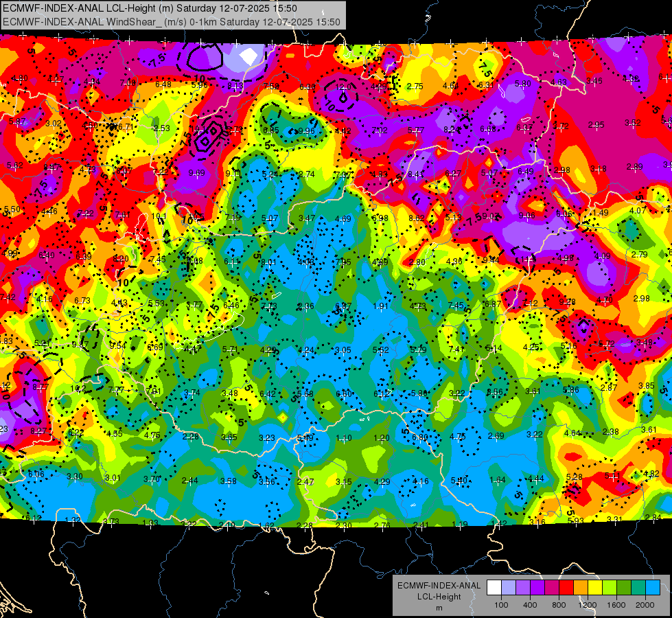Click the 8.01 wind shear value
The image size is (672, 618).
(x=268, y=262)
